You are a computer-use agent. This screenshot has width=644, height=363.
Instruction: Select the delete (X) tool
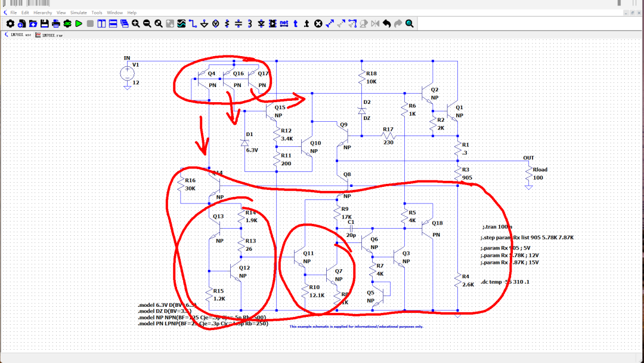(318, 23)
